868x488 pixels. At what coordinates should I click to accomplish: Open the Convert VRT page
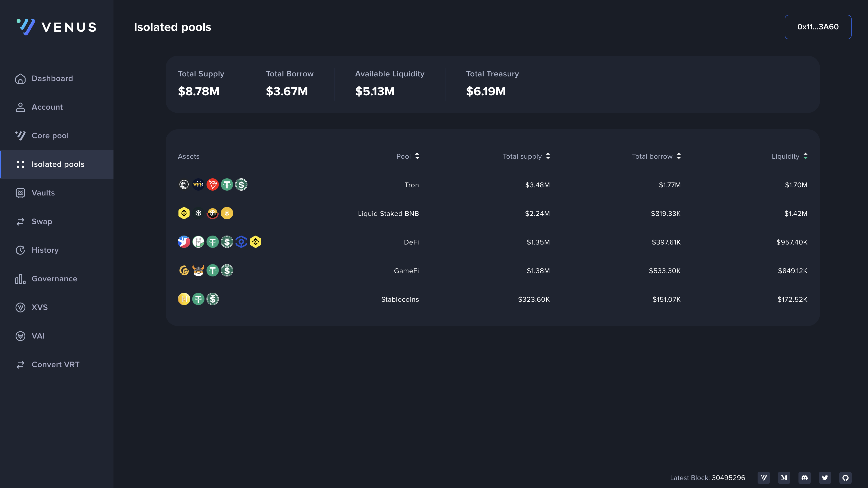pos(55,365)
